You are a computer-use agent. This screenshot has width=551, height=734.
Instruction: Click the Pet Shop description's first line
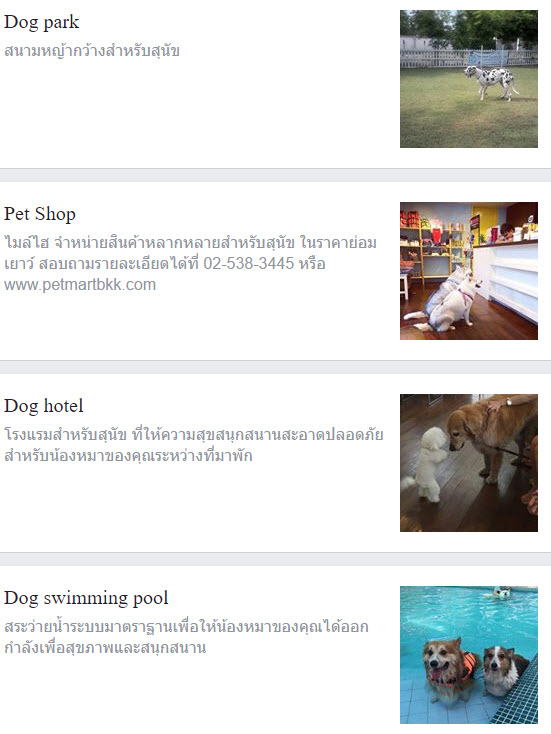191,242
